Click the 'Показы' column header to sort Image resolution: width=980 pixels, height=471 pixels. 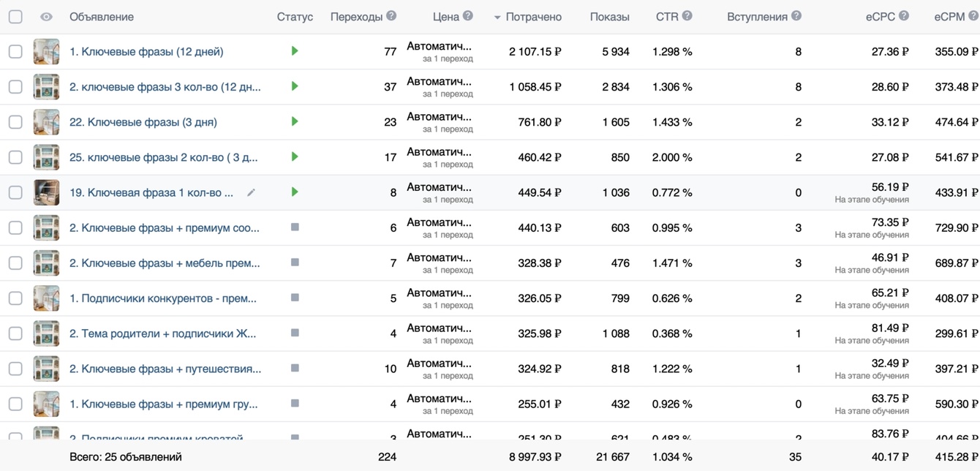point(609,17)
